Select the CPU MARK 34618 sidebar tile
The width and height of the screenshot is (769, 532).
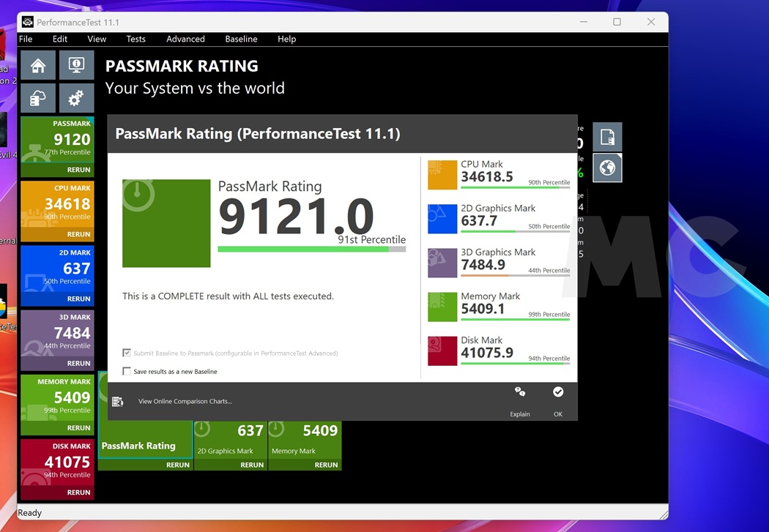[57, 205]
